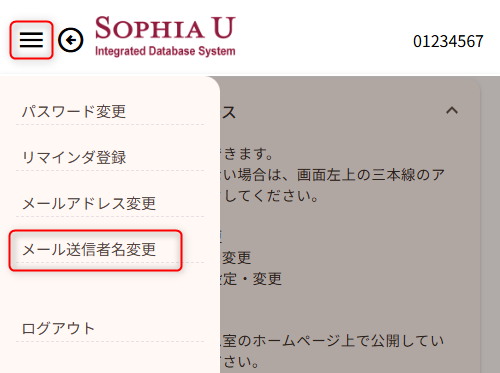
Task: Click the line 室のホームページ上で公開してい
Action: point(333,341)
